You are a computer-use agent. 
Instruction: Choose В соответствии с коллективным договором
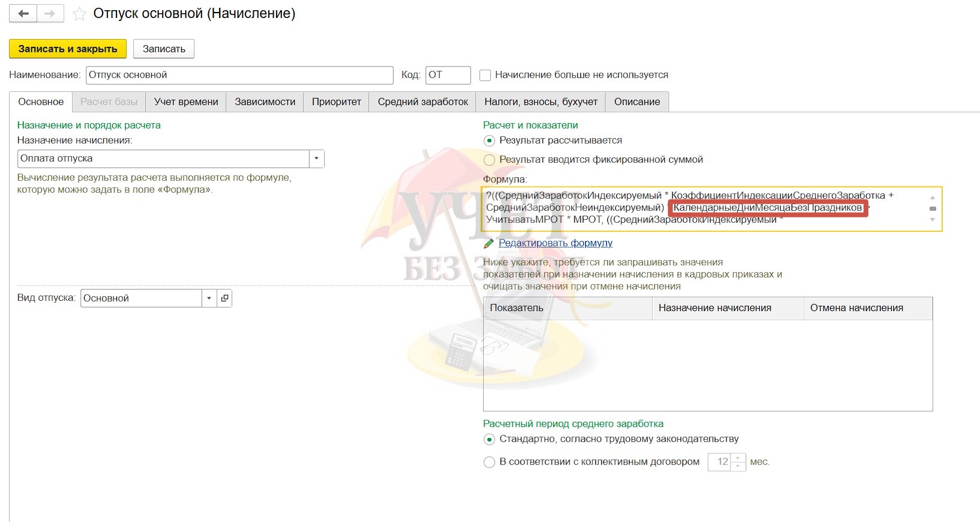point(489,462)
